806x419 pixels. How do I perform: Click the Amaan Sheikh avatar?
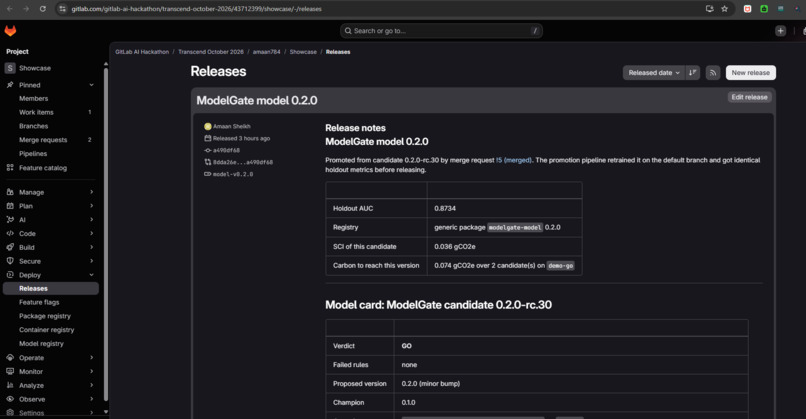(x=208, y=126)
